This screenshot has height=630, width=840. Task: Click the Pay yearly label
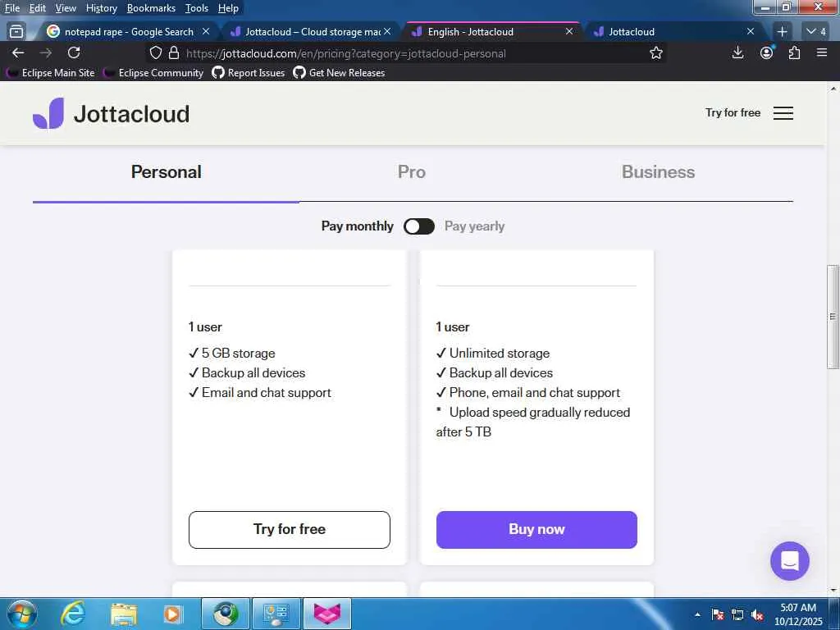click(x=474, y=226)
